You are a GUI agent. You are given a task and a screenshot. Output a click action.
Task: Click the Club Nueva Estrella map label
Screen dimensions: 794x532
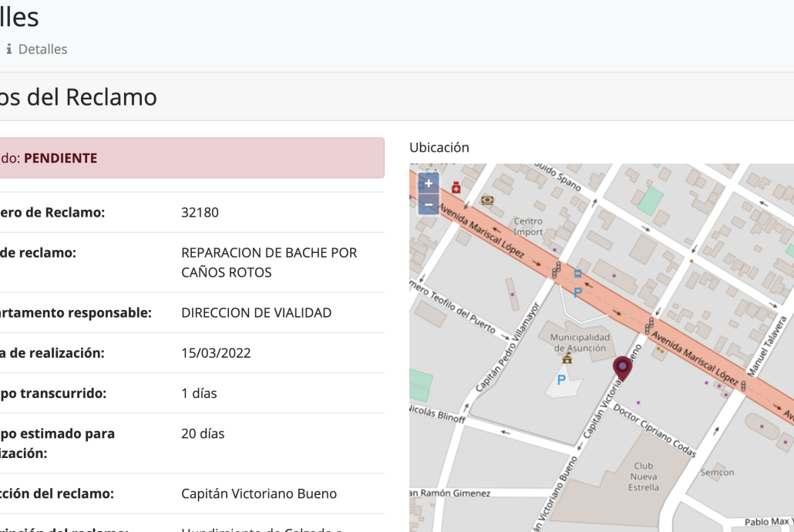pyautogui.click(x=643, y=476)
